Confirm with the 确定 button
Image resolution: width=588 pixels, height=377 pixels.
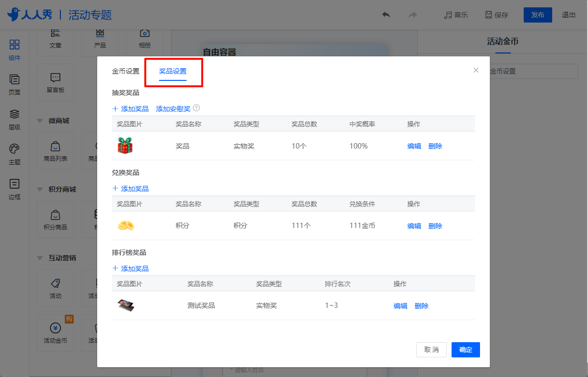pyautogui.click(x=465, y=350)
